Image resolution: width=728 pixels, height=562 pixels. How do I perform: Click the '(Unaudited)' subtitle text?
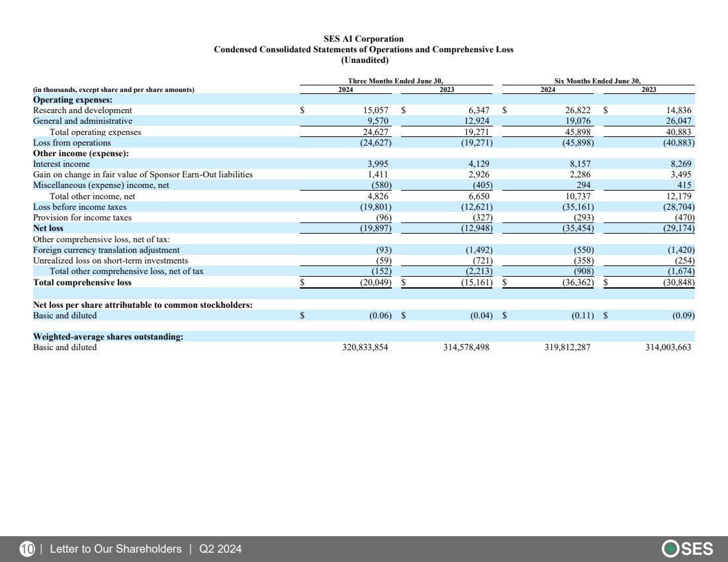[x=364, y=60]
